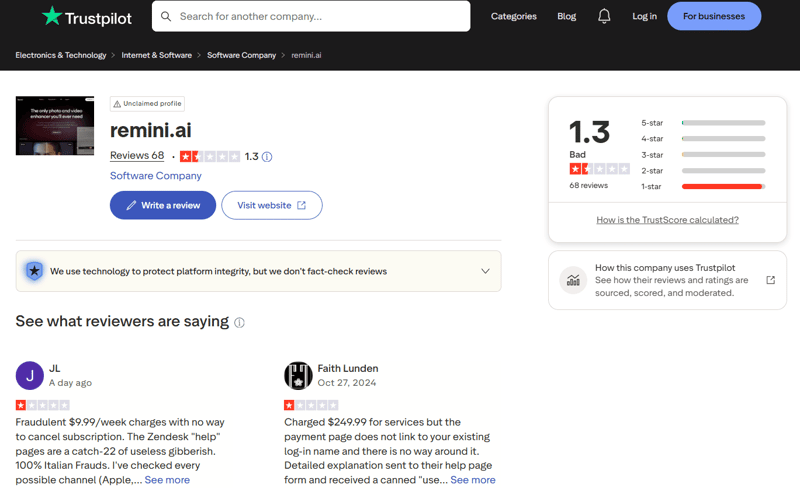The height and width of the screenshot is (488, 800).
Task: Expand JL's review with See more
Action: [x=167, y=480]
